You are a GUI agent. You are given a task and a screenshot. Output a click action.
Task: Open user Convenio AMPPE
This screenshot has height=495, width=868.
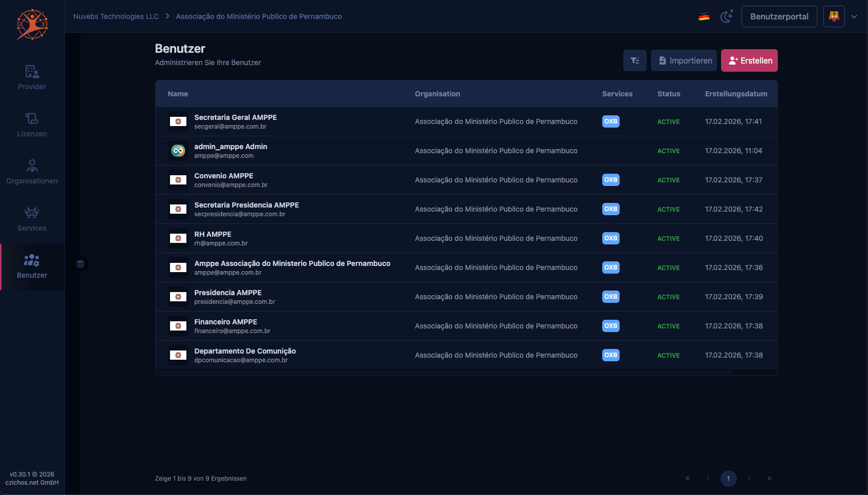tap(224, 176)
